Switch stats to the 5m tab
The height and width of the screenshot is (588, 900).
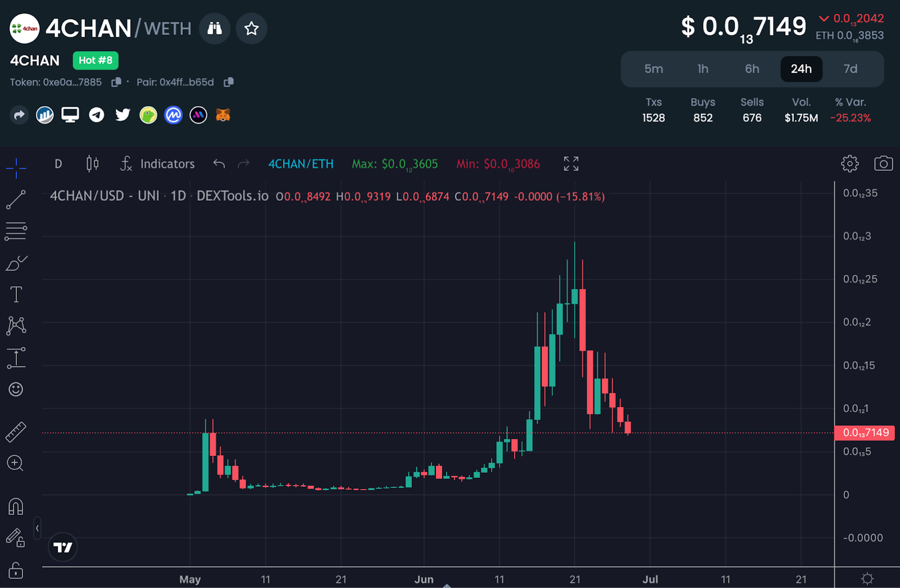pyautogui.click(x=654, y=69)
